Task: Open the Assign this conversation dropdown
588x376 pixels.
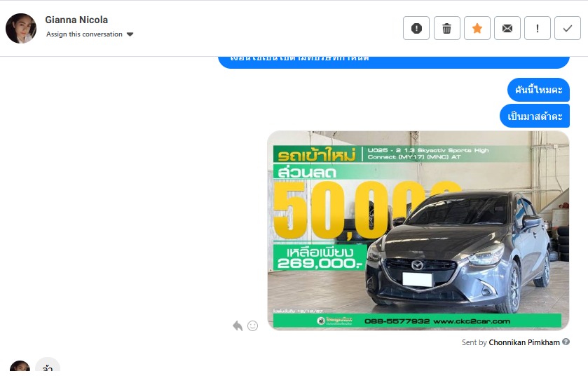Action: point(90,34)
